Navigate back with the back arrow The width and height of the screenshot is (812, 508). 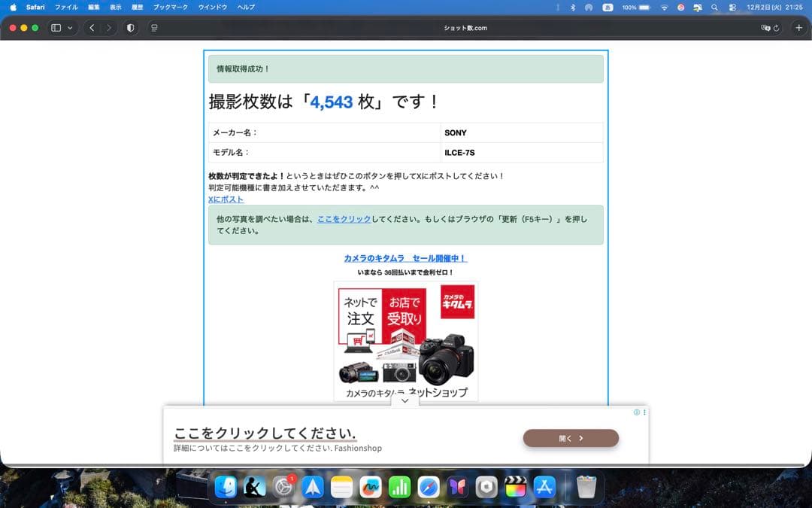(92, 28)
